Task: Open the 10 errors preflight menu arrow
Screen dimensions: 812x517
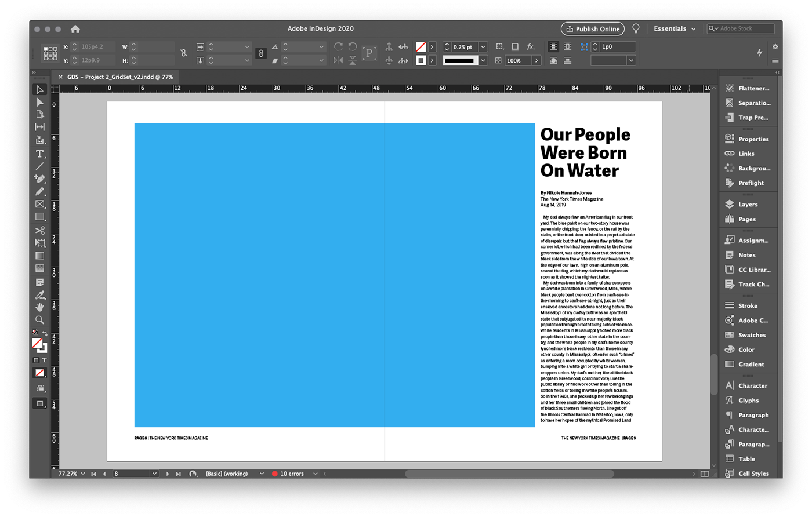Action: pyautogui.click(x=315, y=474)
